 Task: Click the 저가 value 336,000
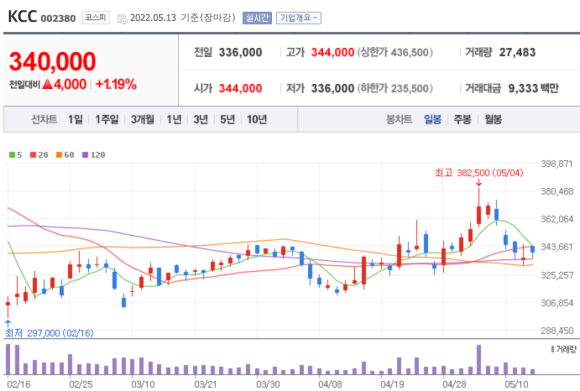pos(333,88)
